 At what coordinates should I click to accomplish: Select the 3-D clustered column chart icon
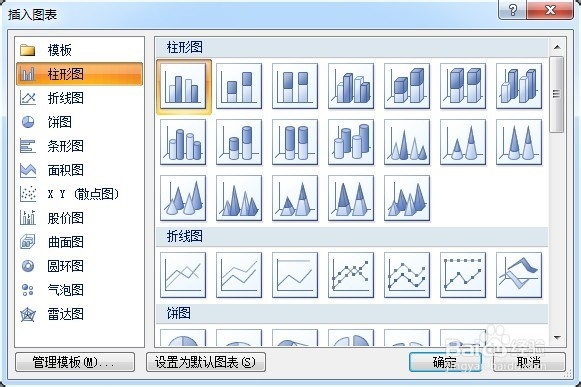click(351, 86)
